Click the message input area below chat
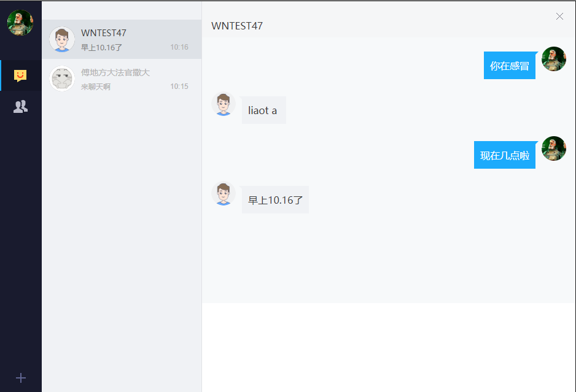576x392 pixels. [389, 347]
